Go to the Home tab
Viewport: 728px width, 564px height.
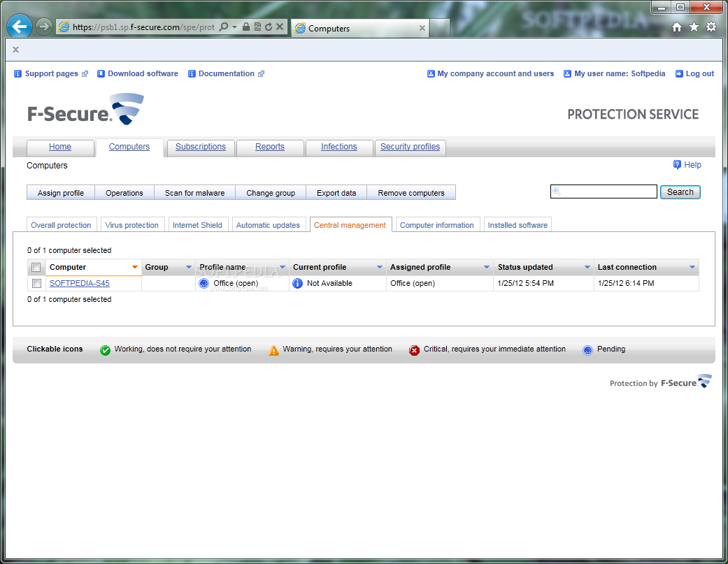pyautogui.click(x=60, y=147)
